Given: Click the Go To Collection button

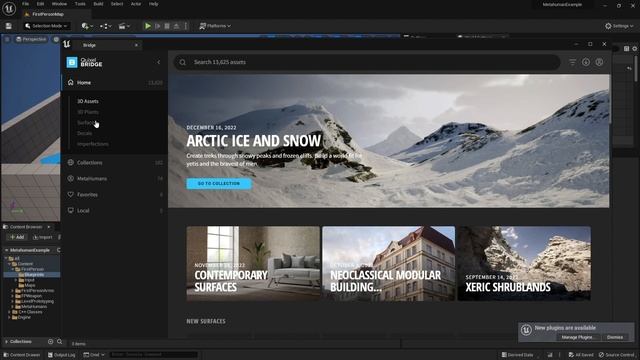Looking at the screenshot, I should click(x=219, y=184).
